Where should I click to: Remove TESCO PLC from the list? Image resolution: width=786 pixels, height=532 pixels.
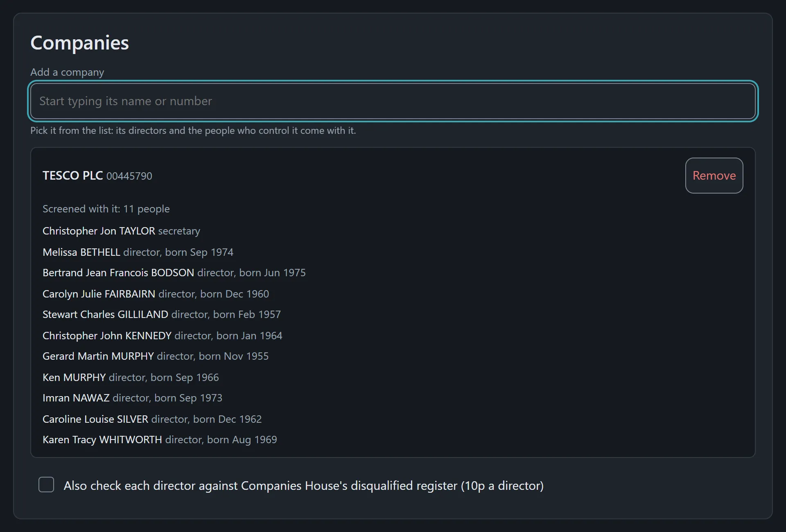click(714, 176)
